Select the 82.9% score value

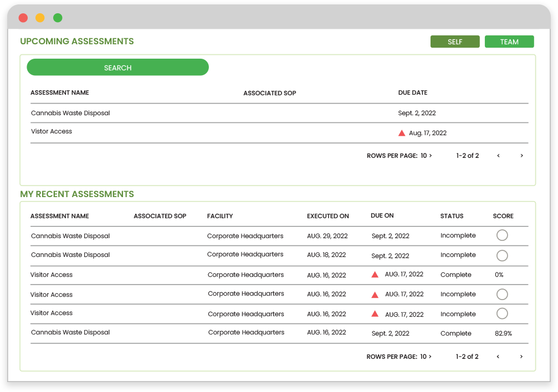(503, 333)
